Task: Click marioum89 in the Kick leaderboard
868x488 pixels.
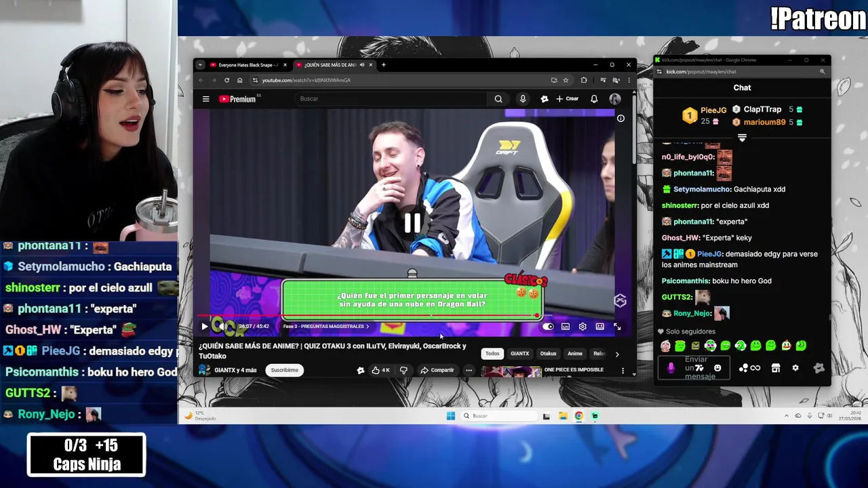Action: point(764,123)
